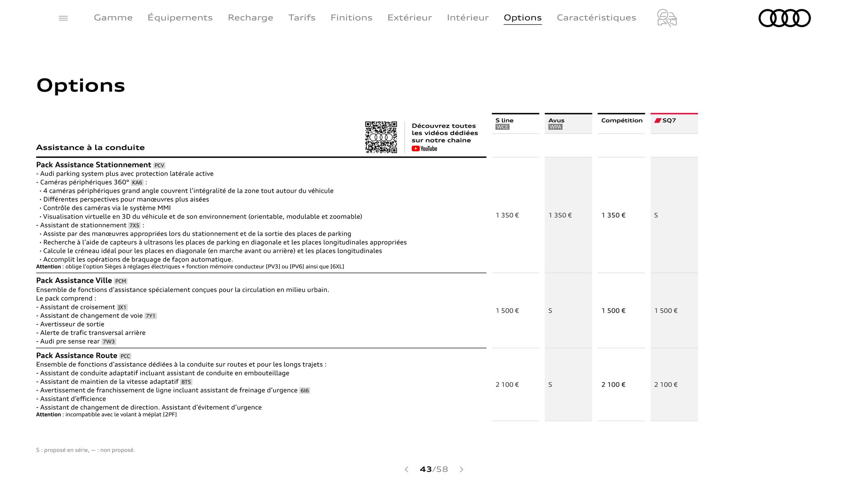
Task: Go to previous page arrow
Action: (x=406, y=469)
